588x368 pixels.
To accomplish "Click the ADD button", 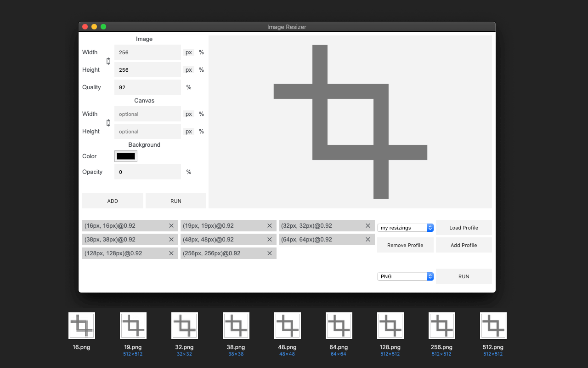I will [x=113, y=201].
